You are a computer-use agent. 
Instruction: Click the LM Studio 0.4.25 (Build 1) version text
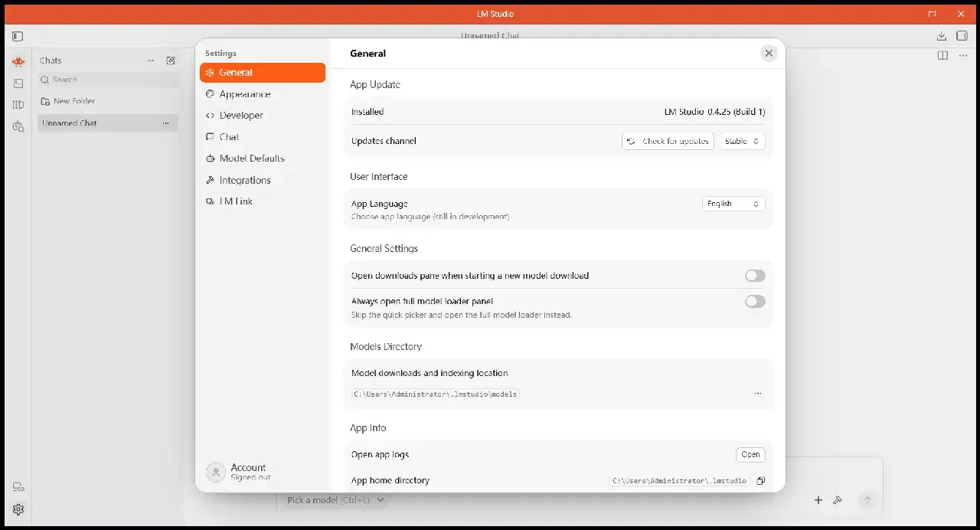point(714,112)
